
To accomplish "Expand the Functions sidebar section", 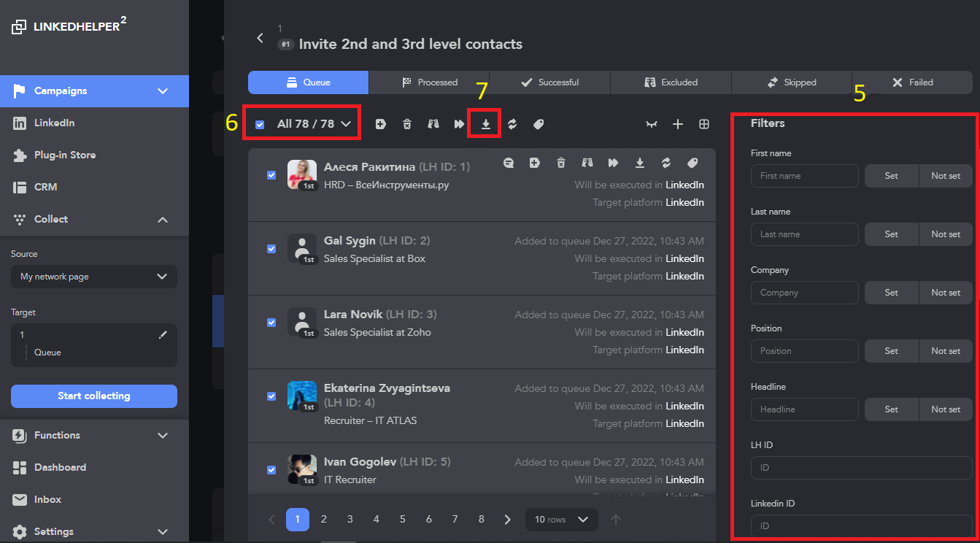I will tap(163, 436).
